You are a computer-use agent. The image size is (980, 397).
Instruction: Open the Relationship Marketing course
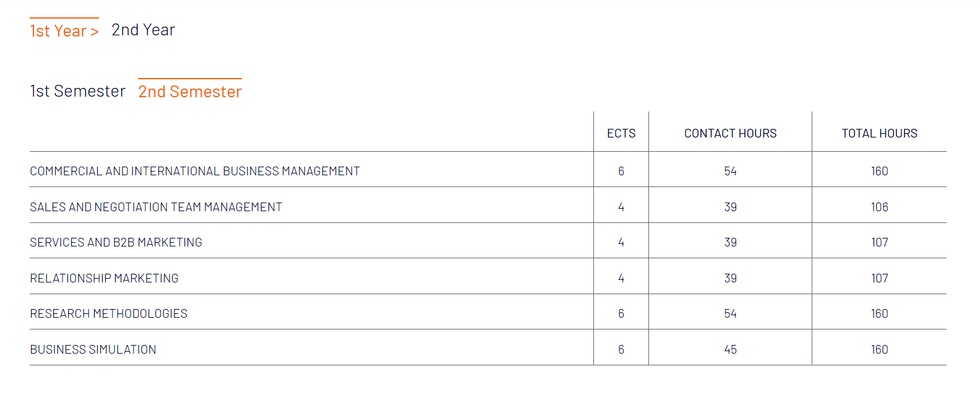pyautogui.click(x=104, y=278)
